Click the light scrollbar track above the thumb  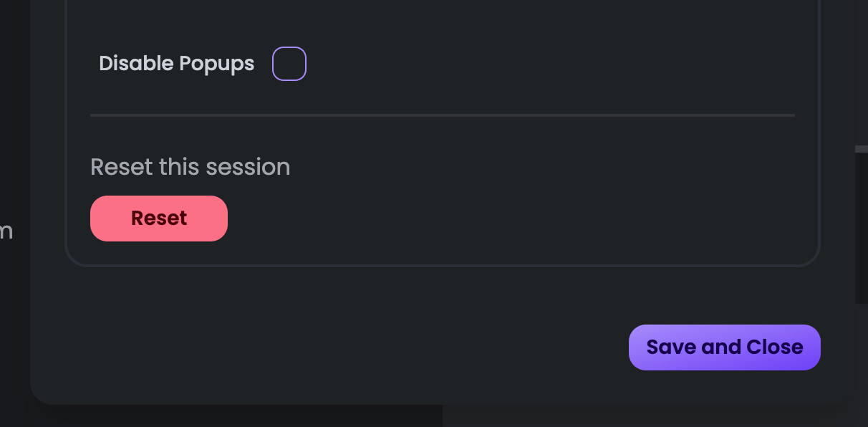(x=862, y=148)
